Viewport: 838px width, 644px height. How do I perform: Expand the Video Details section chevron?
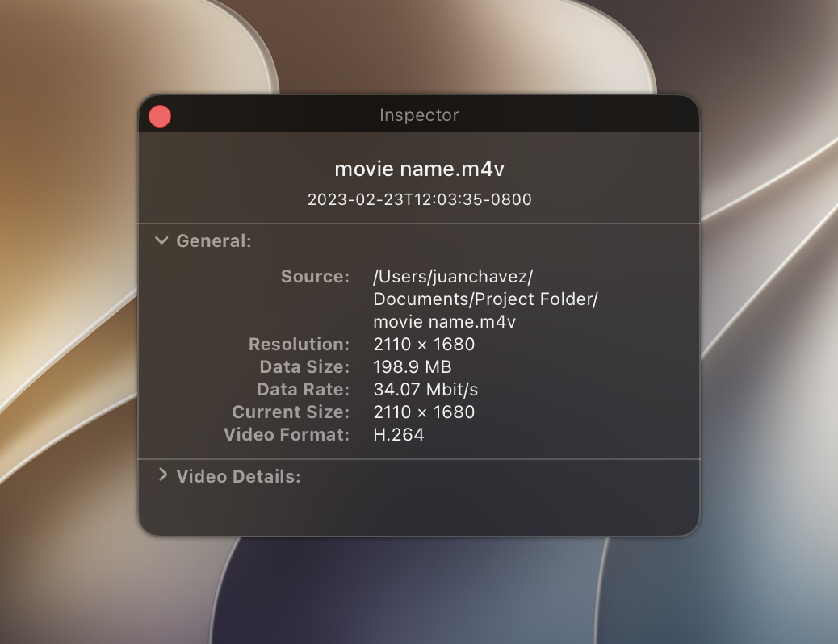[163, 475]
